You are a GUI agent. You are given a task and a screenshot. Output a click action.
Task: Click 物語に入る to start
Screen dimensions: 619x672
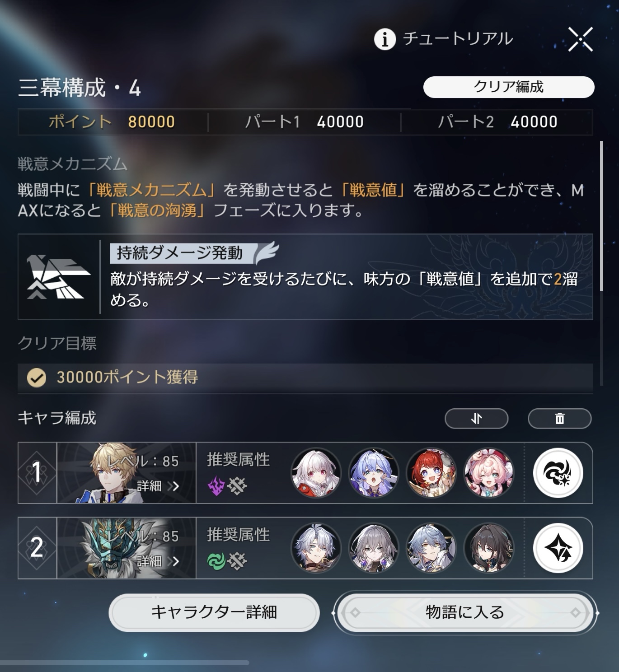(465, 613)
